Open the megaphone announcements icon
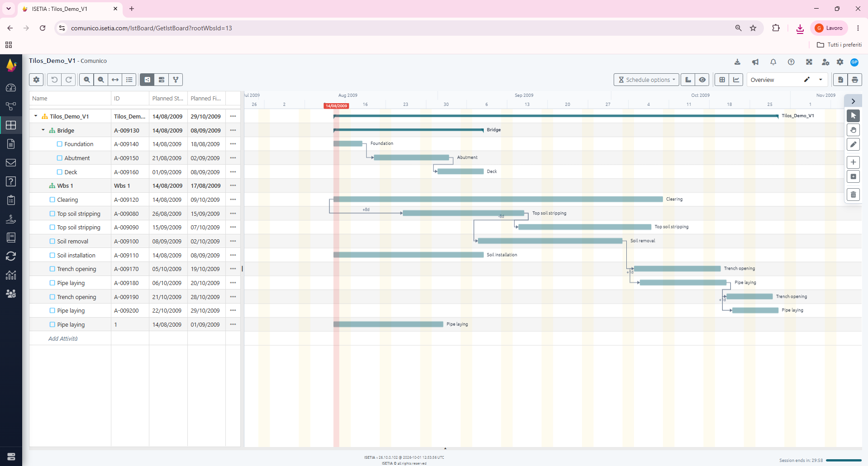The image size is (868, 466). (x=755, y=62)
